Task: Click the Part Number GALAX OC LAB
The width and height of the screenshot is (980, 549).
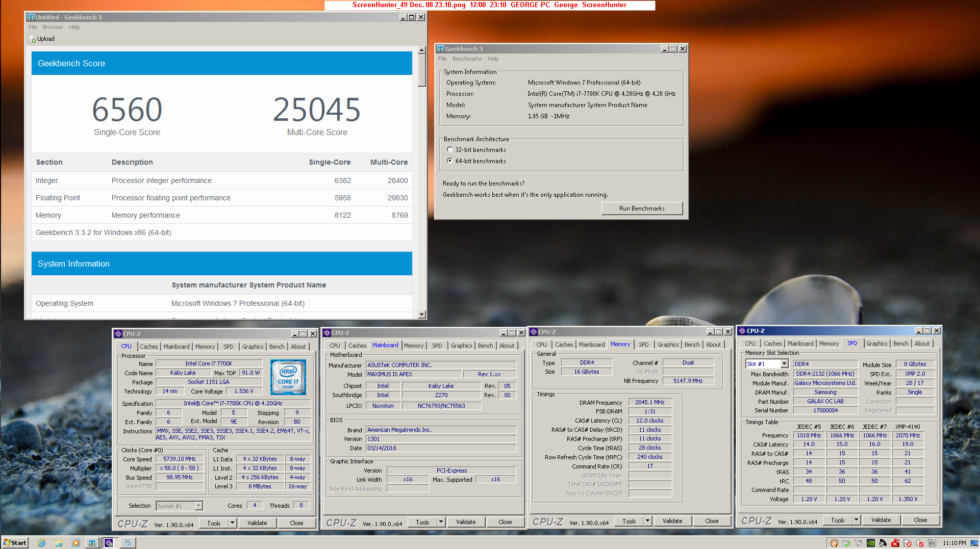Action: [x=825, y=401]
